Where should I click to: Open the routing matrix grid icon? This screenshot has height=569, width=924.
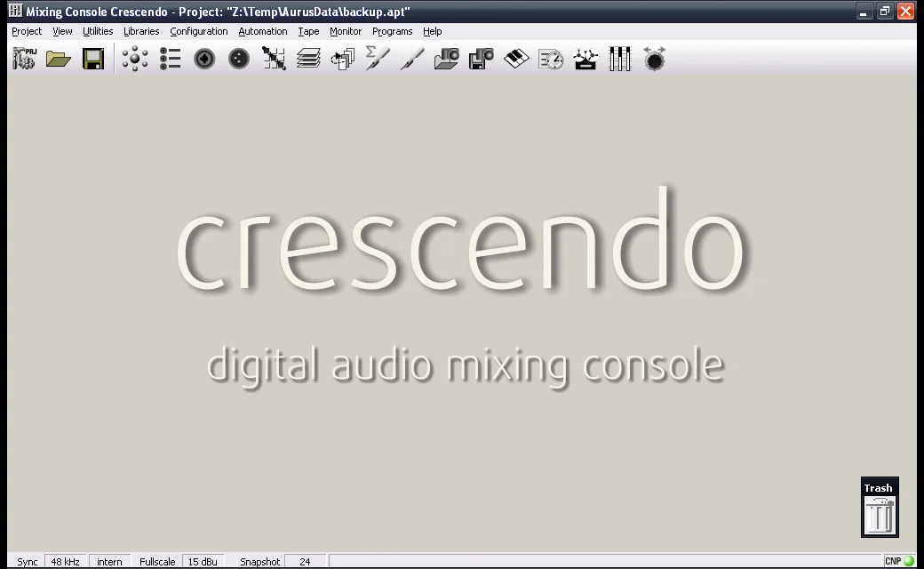274,59
